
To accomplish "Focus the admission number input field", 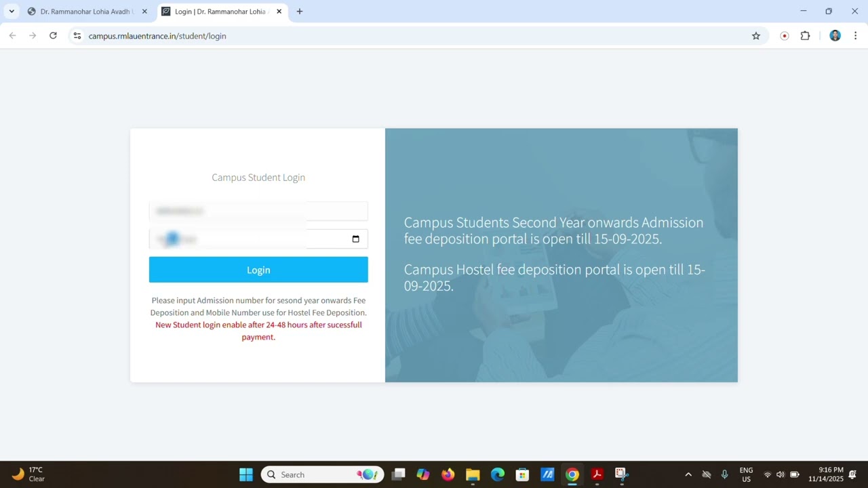I will click(258, 211).
